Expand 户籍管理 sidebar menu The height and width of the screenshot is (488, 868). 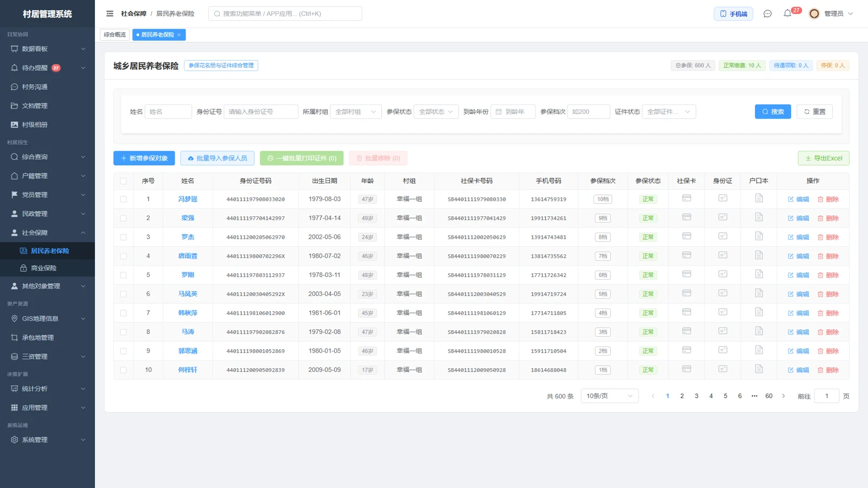(47, 176)
